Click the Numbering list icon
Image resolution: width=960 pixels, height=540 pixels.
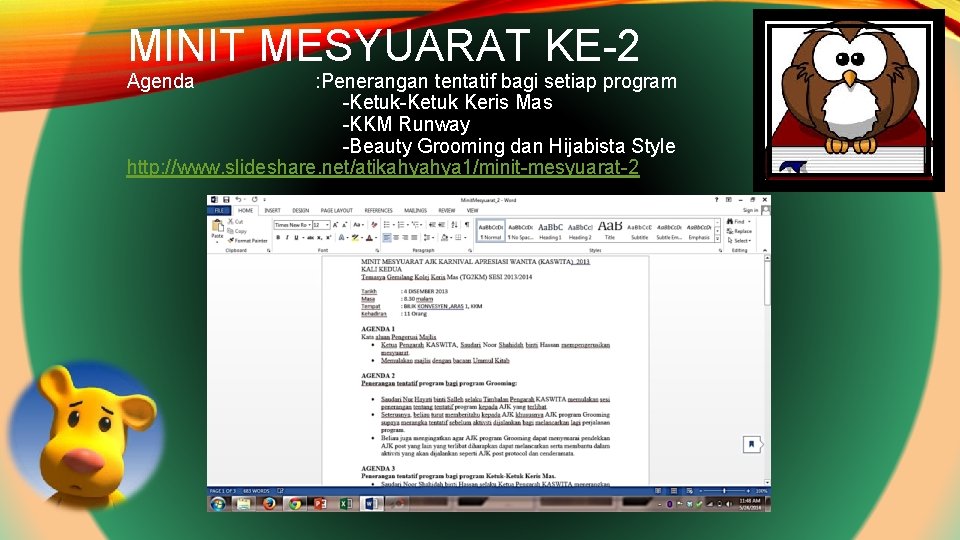[x=401, y=225]
